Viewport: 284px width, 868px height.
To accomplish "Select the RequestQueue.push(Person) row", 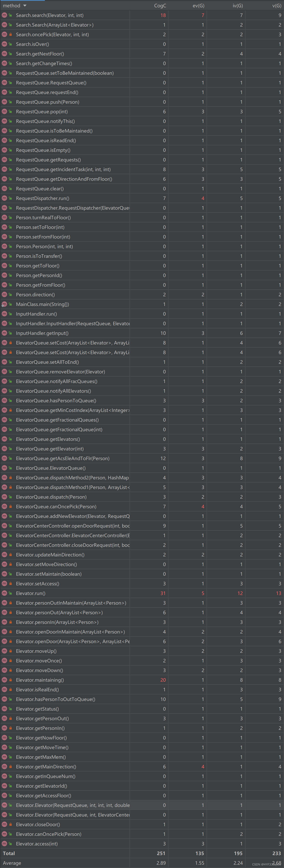I will (142, 102).
